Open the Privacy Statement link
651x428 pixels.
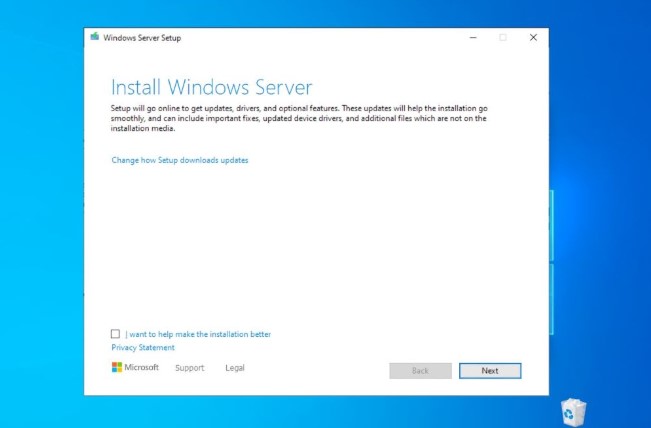[143, 347]
